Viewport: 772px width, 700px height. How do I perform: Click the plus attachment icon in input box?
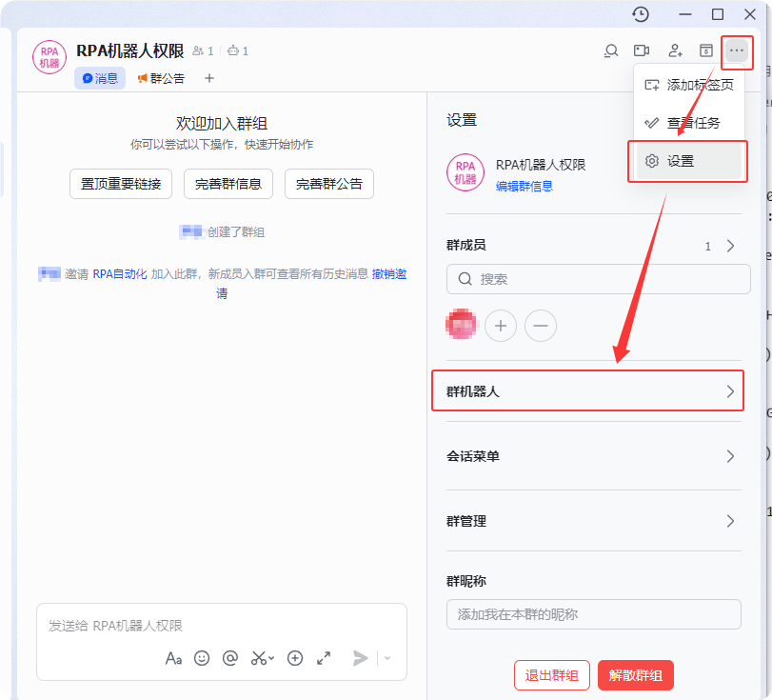click(x=295, y=658)
